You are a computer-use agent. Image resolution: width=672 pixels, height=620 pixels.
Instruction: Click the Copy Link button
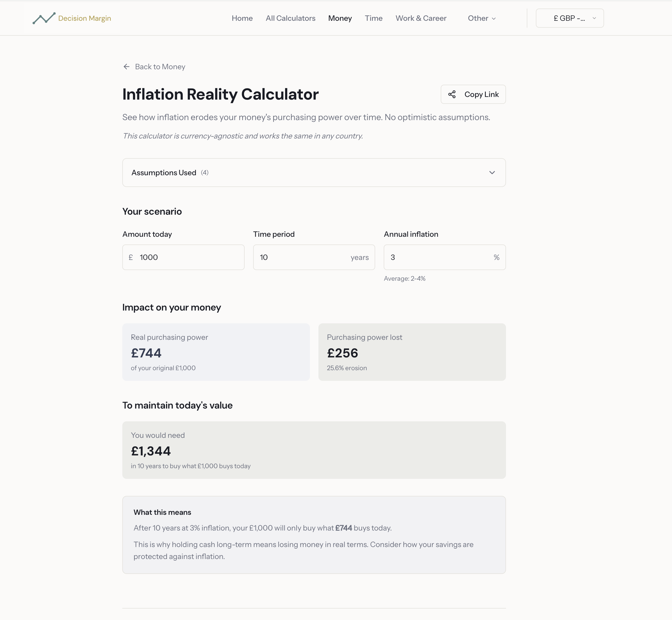coord(473,94)
